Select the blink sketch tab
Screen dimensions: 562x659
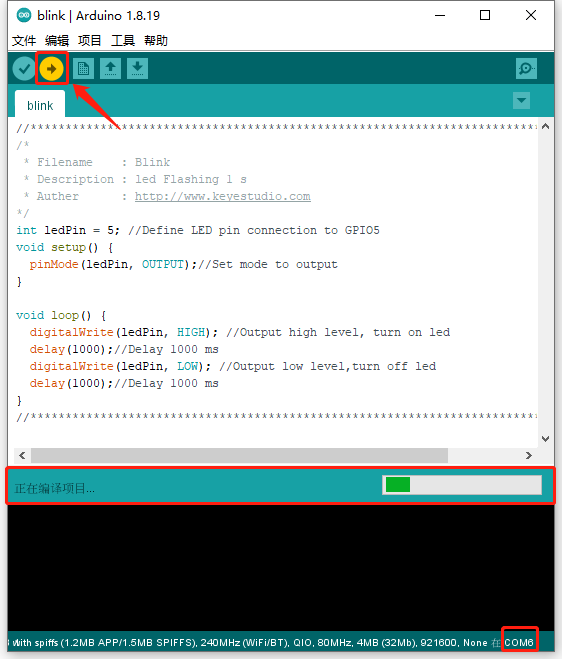(40, 105)
